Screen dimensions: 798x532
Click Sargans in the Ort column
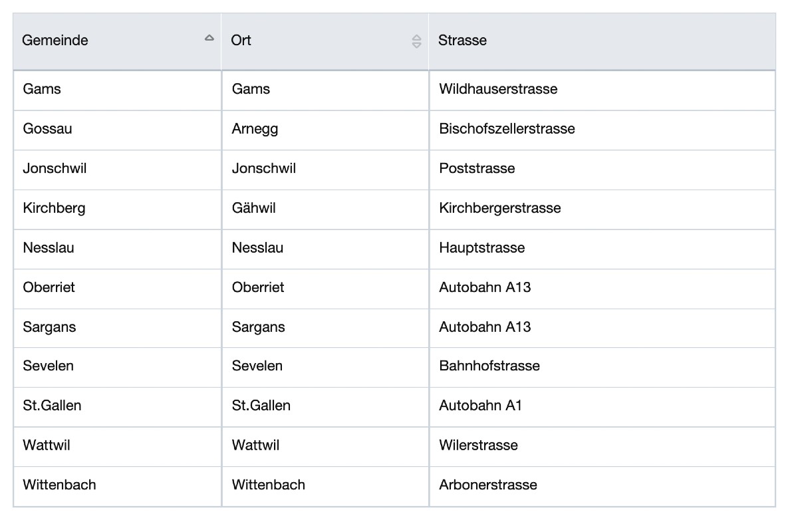click(258, 327)
